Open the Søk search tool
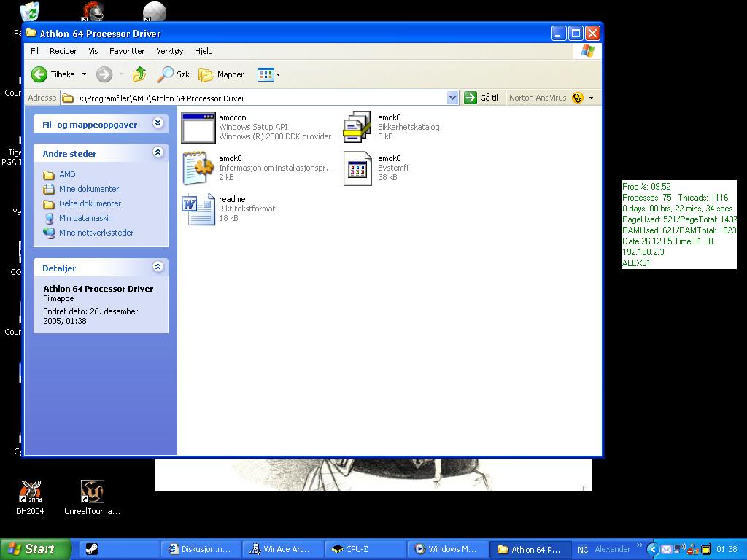The image size is (747, 560). click(x=174, y=74)
